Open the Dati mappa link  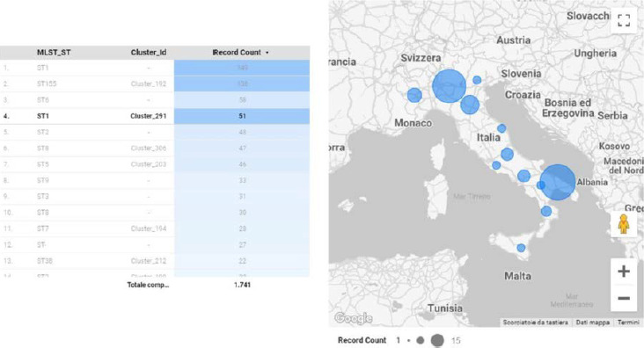[592, 323]
